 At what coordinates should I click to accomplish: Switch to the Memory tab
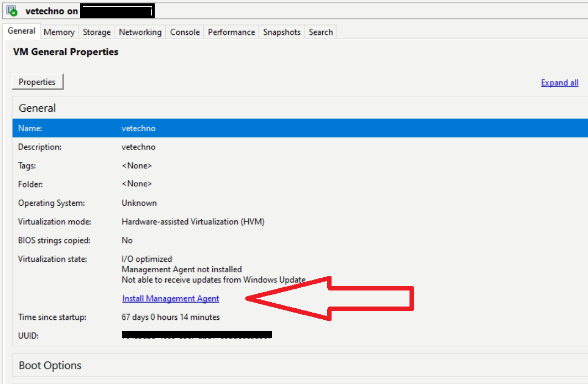[59, 32]
